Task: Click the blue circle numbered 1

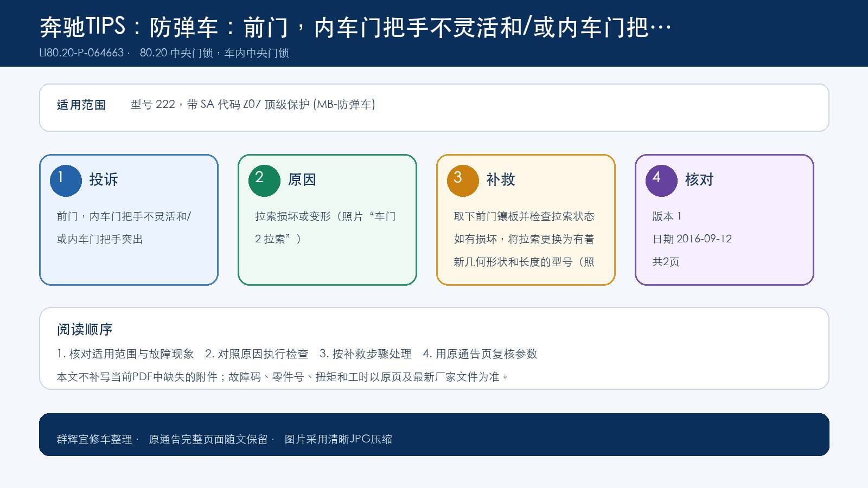Action: coord(66,181)
